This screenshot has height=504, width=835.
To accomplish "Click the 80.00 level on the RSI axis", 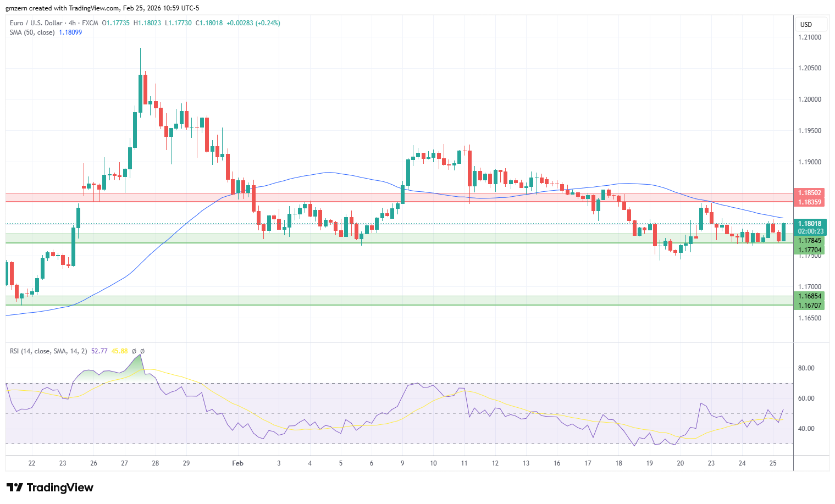I will [x=806, y=368].
